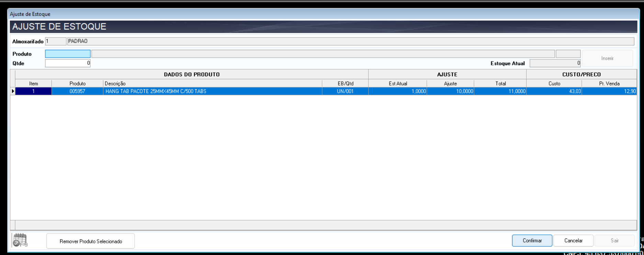This screenshot has width=644, height=255.
Task: Sort by the Descrição column header
Action: [x=212, y=83]
